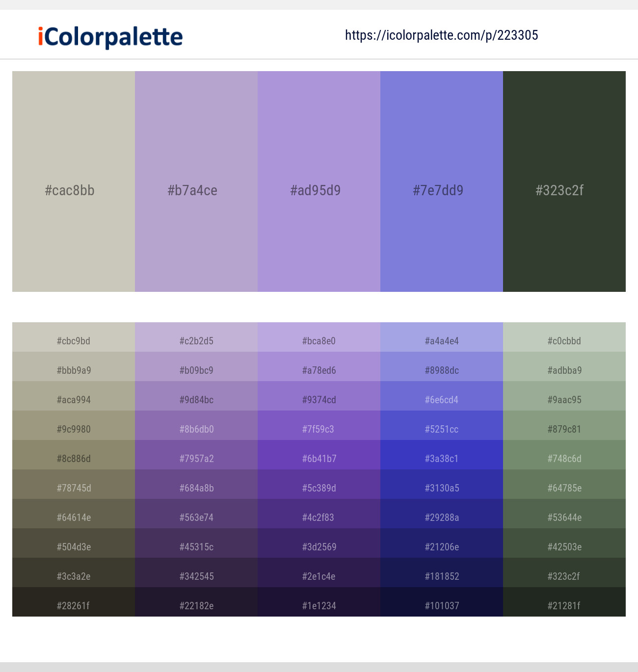Open the palette URL icolorpalette.com/p/223305
This screenshot has height=672, width=638.
[441, 35]
